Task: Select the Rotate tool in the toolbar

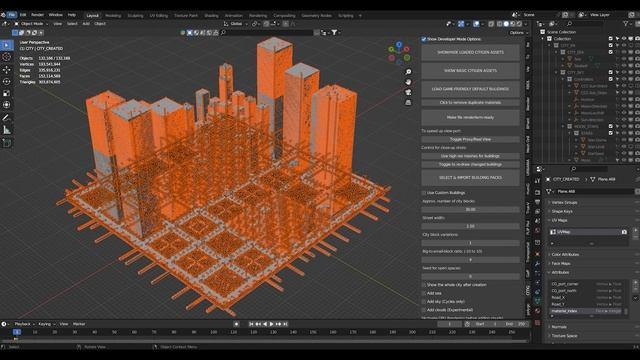Action: coord(7,81)
